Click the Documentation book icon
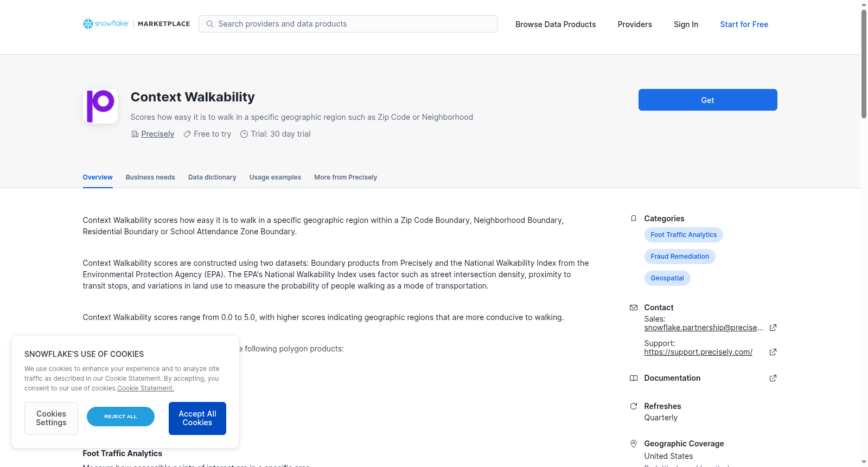 [633, 378]
